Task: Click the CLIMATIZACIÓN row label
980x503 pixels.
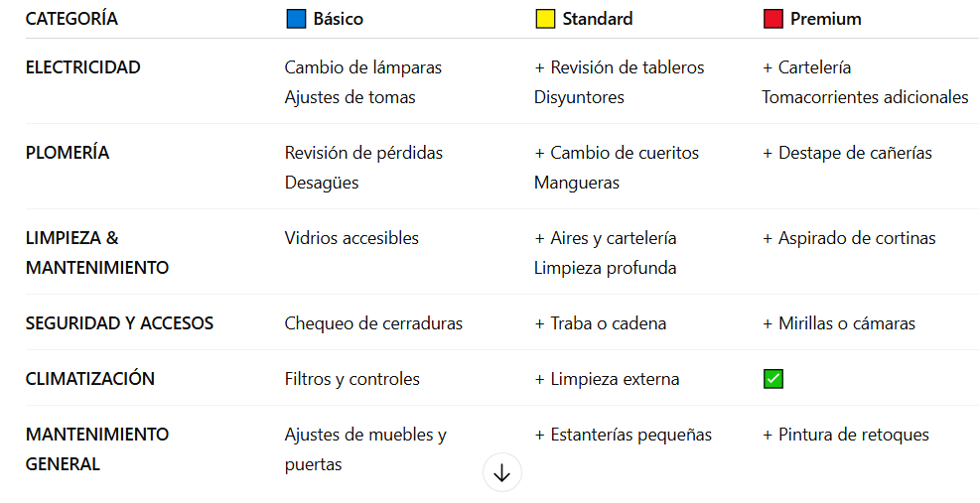Action: tap(90, 379)
